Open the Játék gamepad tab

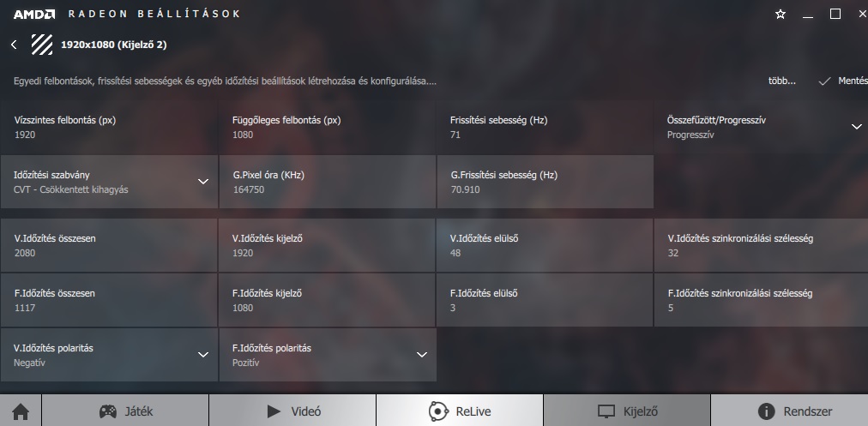point(126,411)
